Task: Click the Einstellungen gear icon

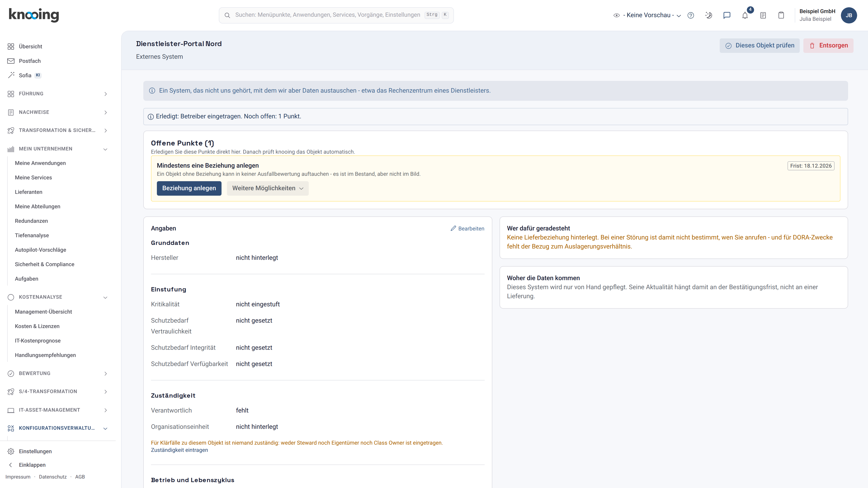Action: coord(11,451)
